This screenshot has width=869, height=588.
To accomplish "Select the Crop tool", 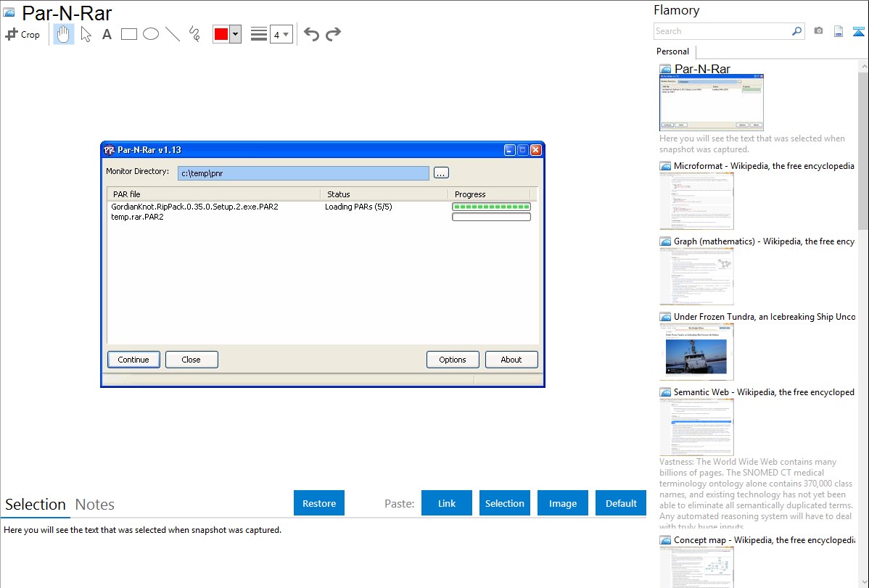I will coord(22,34).
